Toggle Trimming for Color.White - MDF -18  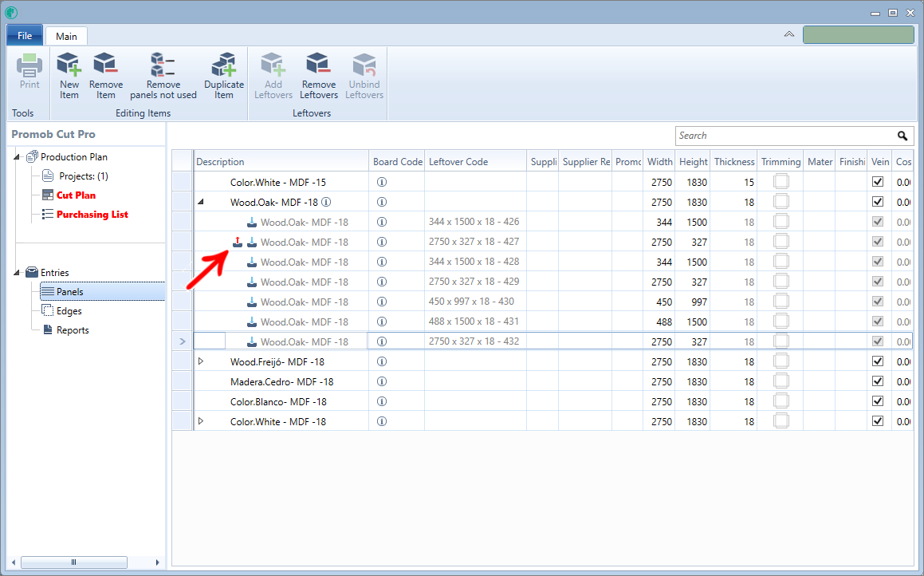coord(781,421)
